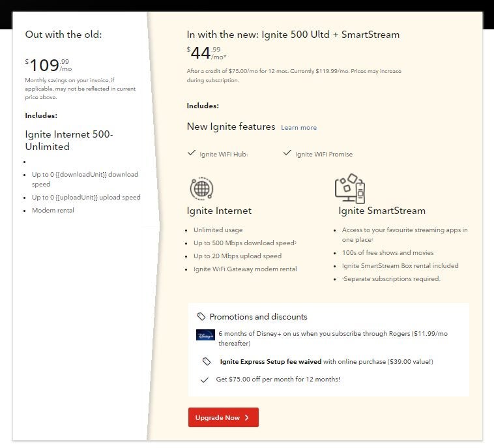This screenshot has width=494, height=448.
Task: Click the Ignite Internet globe icon
Action: [201, 188]
